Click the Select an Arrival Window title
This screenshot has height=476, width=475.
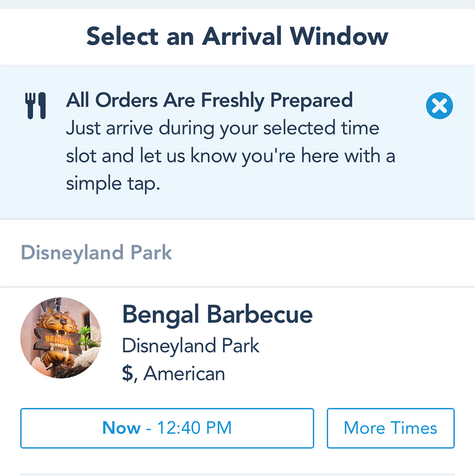click(x=237, y=36)
